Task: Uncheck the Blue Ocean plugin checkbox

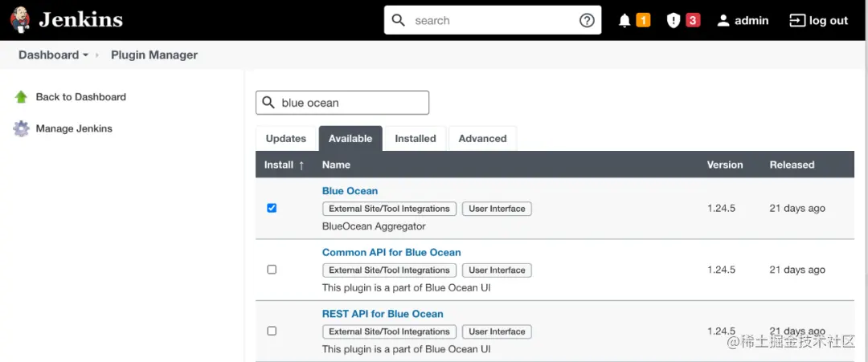Action: pos(272,209)
